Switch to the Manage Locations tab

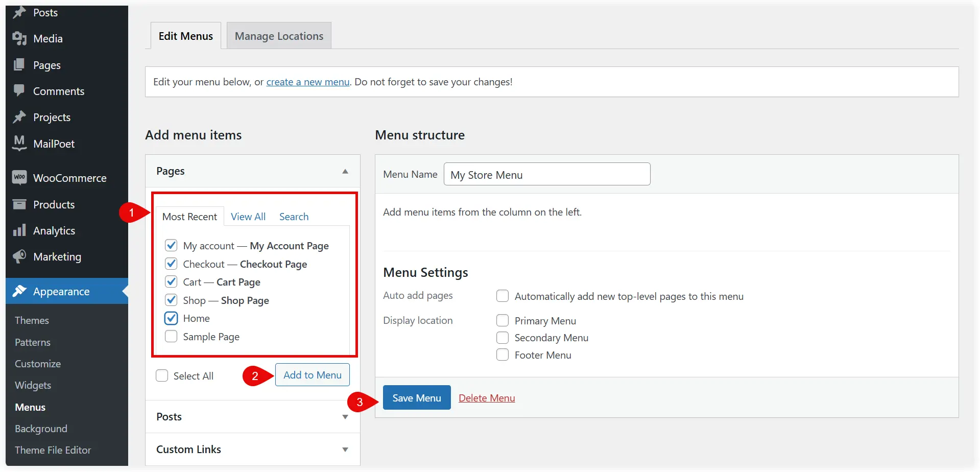point(279,36)
